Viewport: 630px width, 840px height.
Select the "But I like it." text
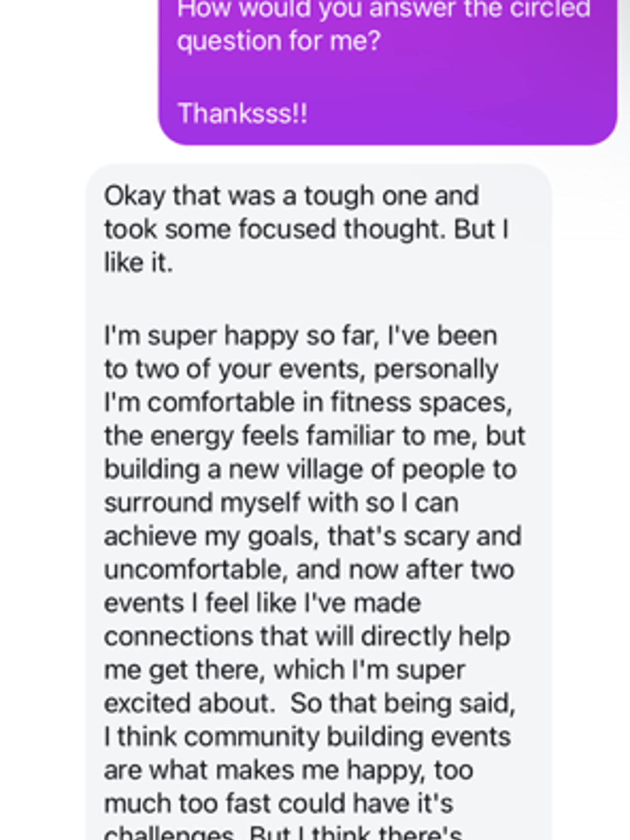pos(306,246)
